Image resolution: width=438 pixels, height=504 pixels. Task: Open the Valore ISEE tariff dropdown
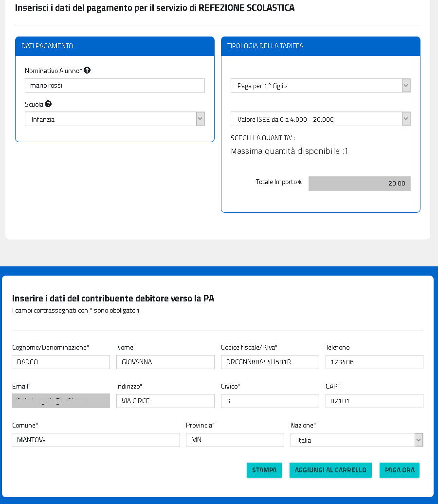pyautogui.click(x=320, y=119)
